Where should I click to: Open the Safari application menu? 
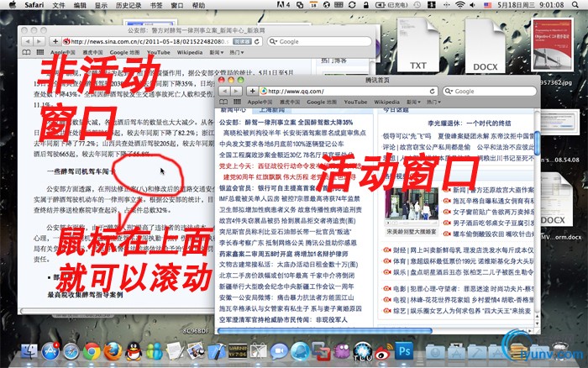coord(34,5)
